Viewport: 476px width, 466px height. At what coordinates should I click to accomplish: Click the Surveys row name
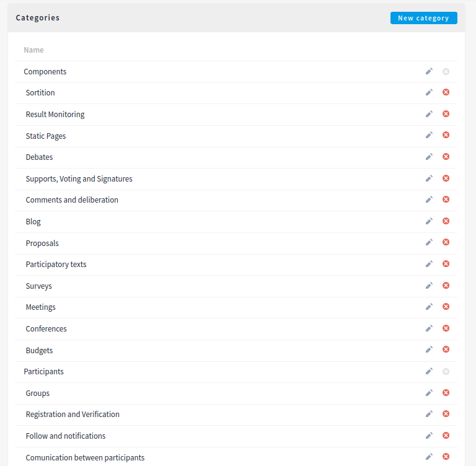(x=38, y=286)
